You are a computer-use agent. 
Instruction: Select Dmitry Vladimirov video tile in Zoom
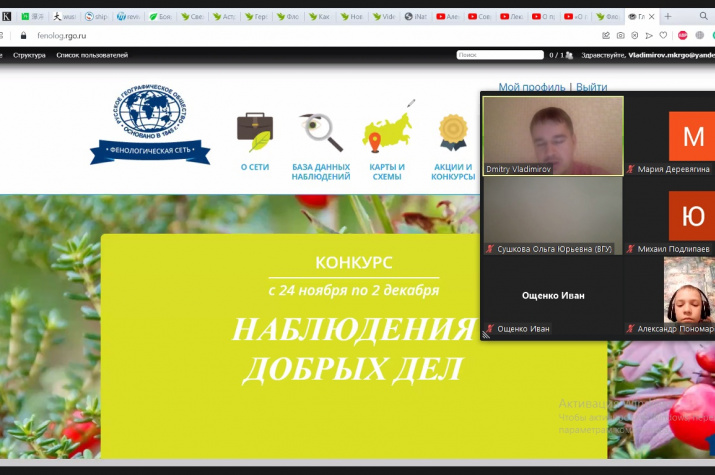coord(553,136)
